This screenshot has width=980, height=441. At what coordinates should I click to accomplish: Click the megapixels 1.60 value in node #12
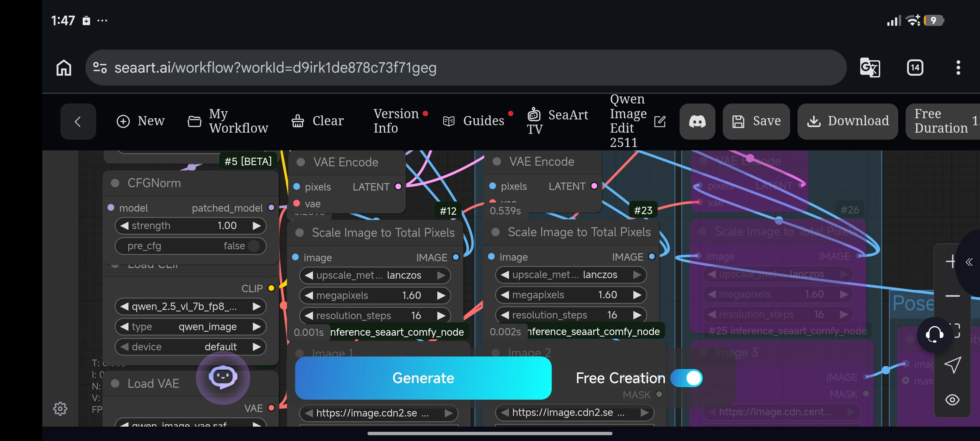pos(411,295)
